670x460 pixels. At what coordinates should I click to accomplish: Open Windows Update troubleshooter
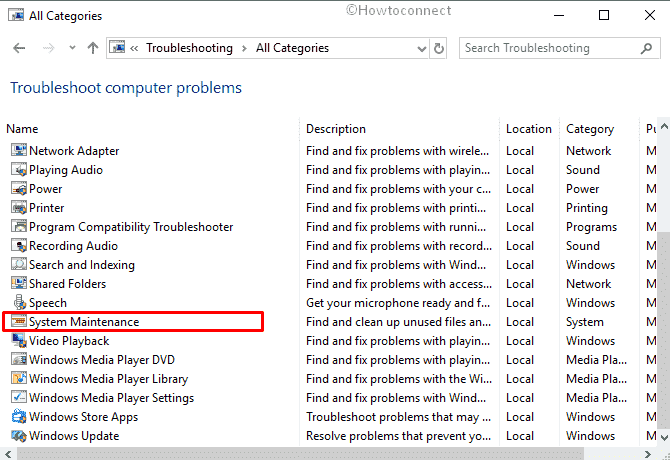click(x=74, y=436)
